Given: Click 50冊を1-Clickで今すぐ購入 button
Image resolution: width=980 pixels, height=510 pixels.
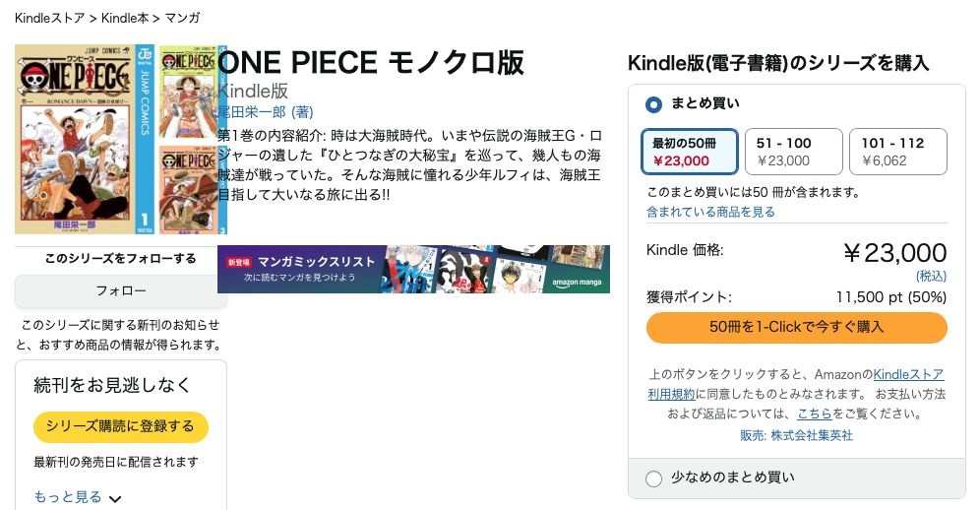Looking at the screenshot, I should pos(796,327).
